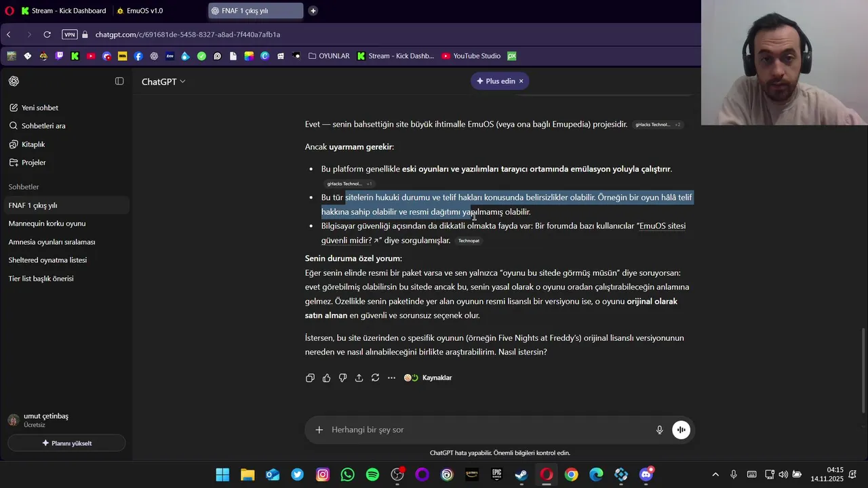Image resolution: width=868 pixels, height=488 pixels.
Task: Open ChatGPT logo home icon
Action: pos(14,81)
